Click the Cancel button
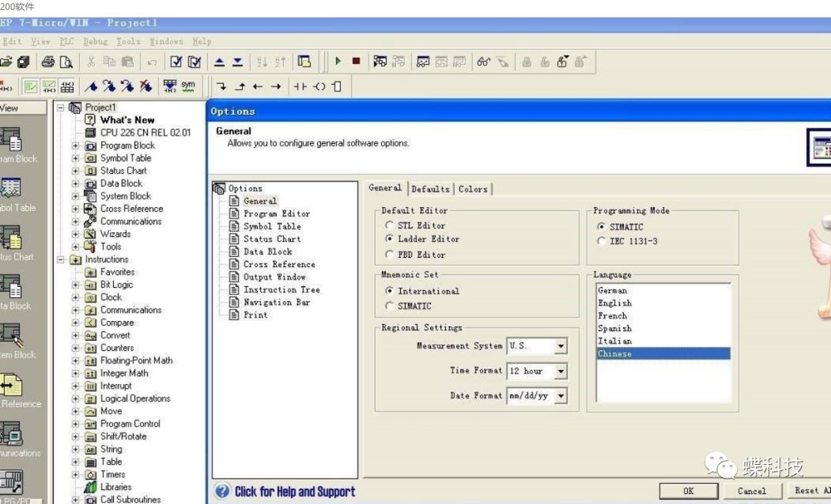 pyautogui.click(x=752, y=491)
